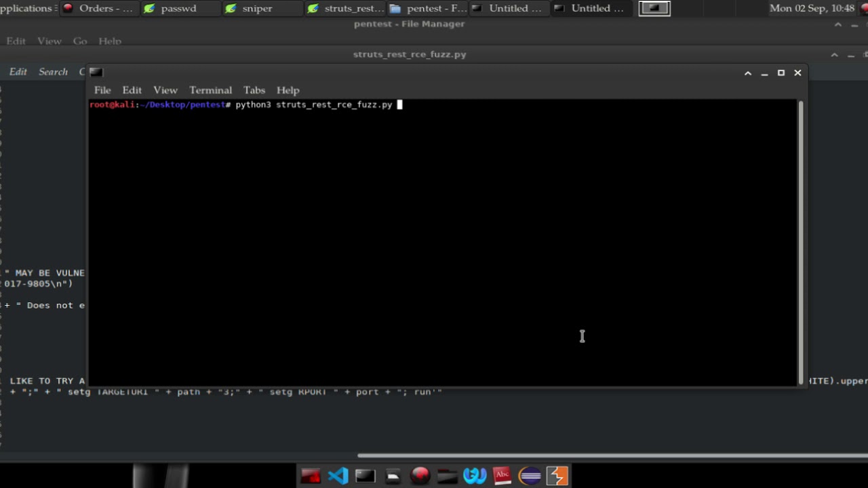The width and height of the screenshot is (868, 488).
Task: Open the View menu of the File Manager window
Action: [49, 41]
